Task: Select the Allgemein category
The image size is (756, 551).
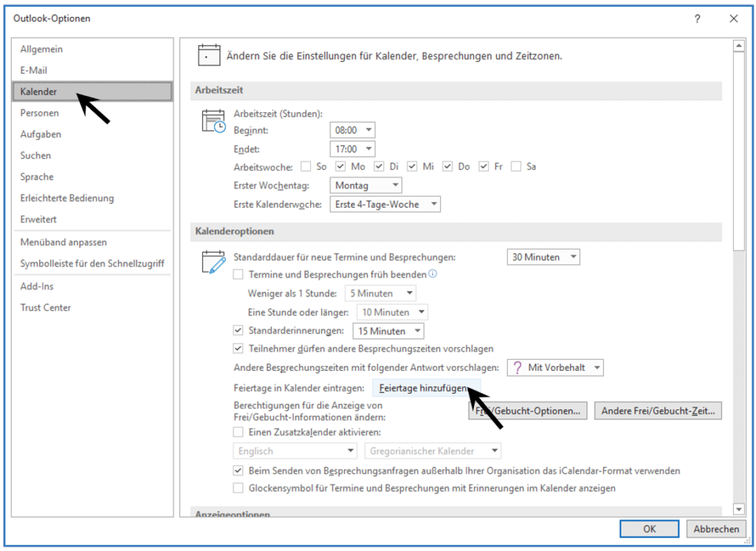Action: 92,49
